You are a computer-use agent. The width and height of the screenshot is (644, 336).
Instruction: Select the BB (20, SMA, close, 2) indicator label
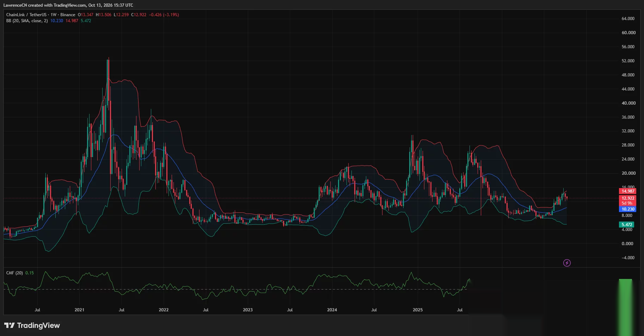coord(27,21)
